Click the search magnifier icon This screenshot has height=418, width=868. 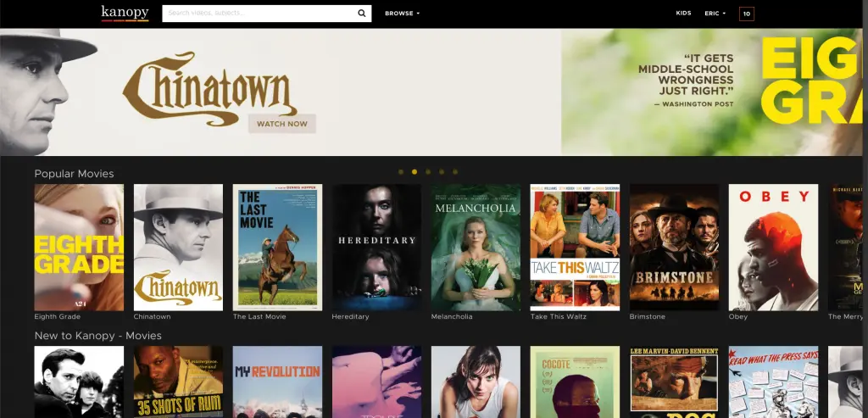(361, 14)
